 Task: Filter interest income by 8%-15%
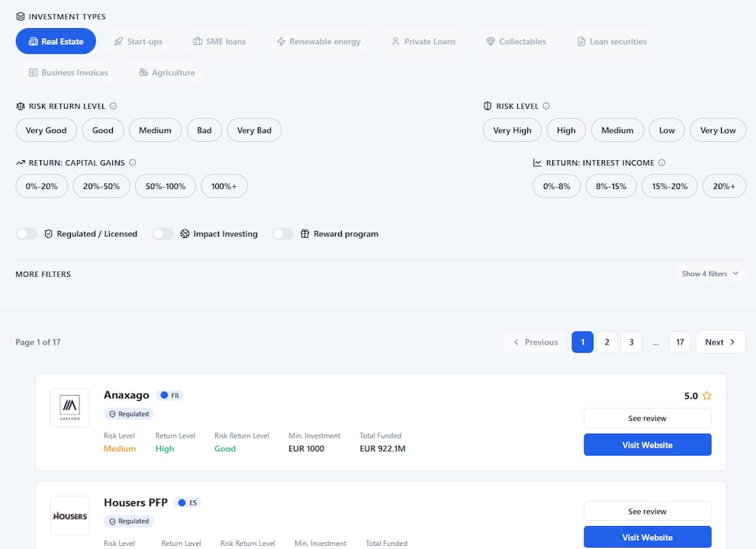[x=611, y=186]
